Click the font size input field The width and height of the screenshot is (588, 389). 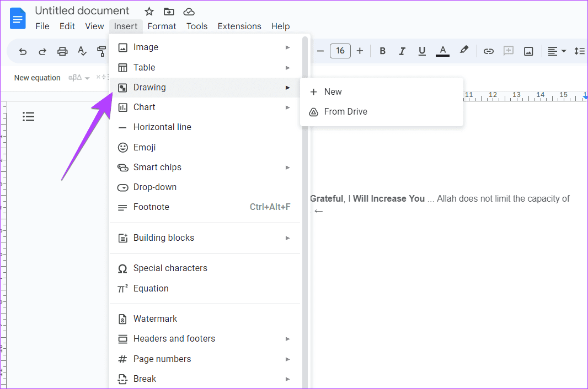click(340, 51)
